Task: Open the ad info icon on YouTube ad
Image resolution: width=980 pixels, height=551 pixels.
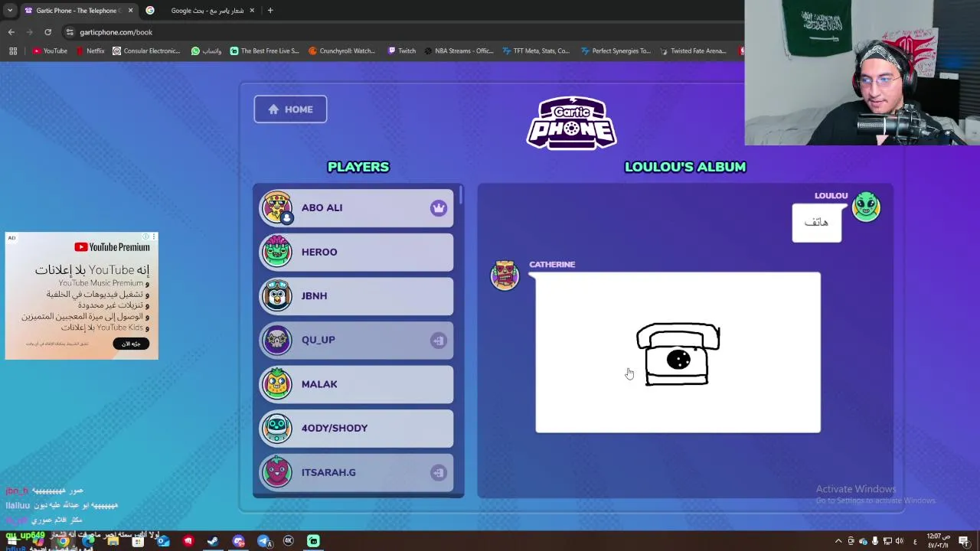Action: pos(147,236)
